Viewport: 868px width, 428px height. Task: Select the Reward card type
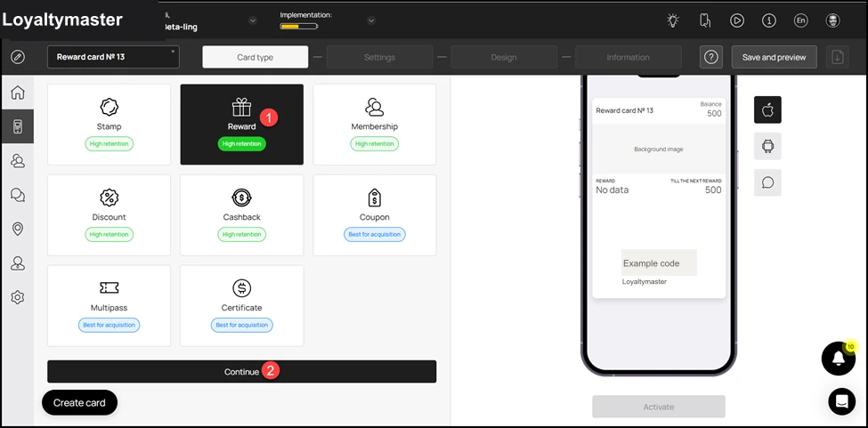[242, 125]
